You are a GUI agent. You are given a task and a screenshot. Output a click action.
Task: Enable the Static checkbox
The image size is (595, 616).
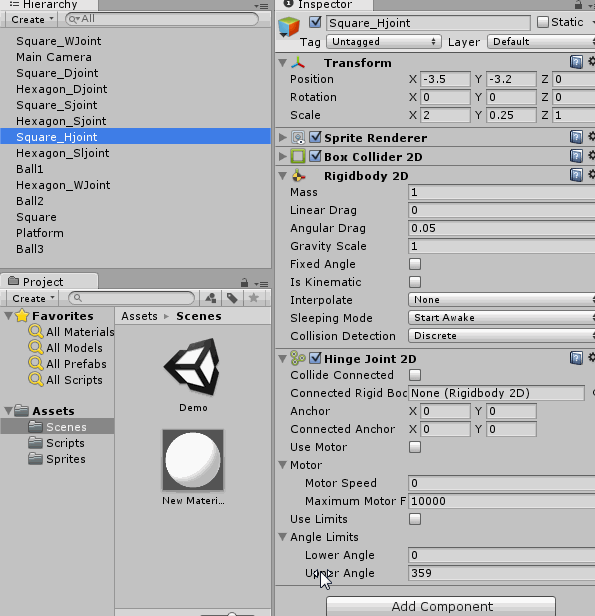coord(543,22)
